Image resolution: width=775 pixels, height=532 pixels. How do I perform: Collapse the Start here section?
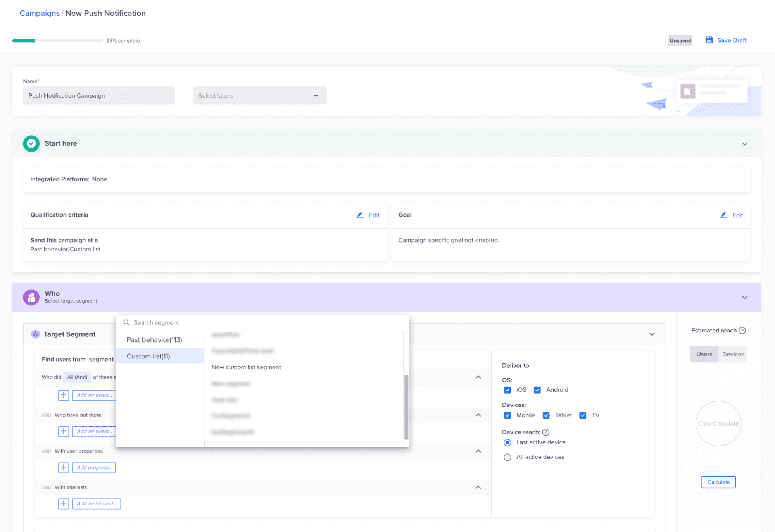click(x=744, y=143)
